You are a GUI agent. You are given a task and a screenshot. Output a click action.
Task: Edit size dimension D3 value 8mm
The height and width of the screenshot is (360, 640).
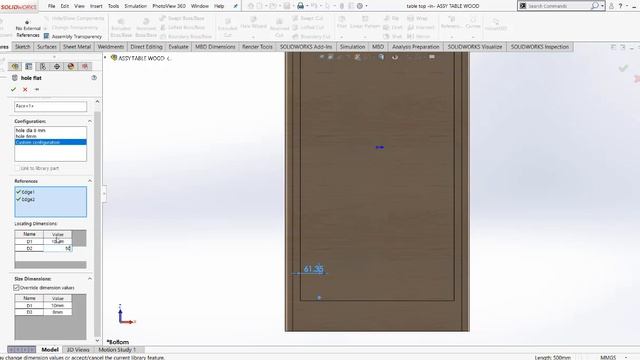[58, 312]
